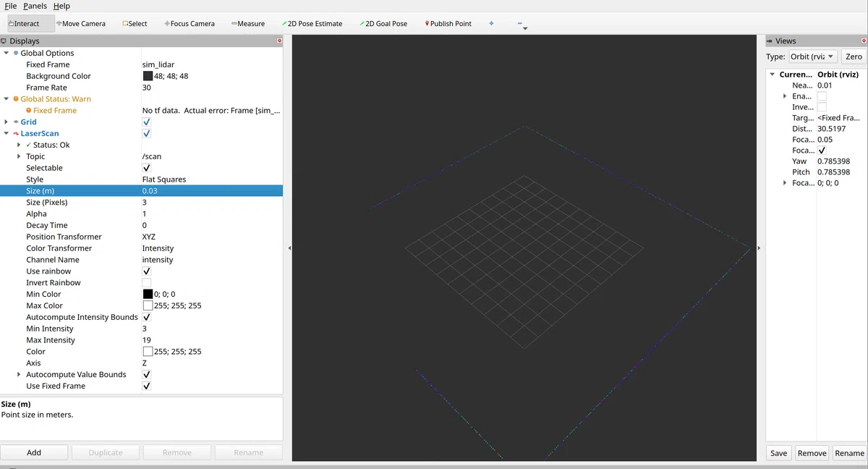Screen dimensions: 868x469
Task: Expand Autocompute Value Bounds row
Action: click(x=20, y=375)
